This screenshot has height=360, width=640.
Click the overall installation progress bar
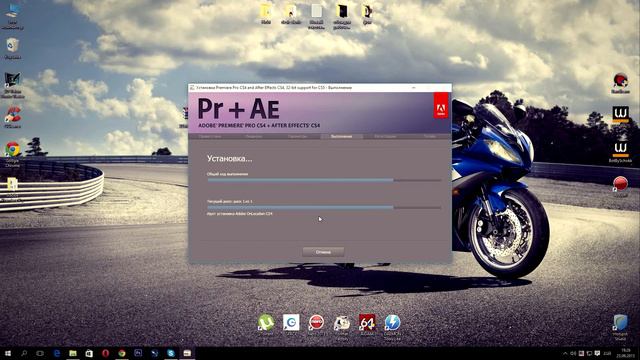coord(324,180)
